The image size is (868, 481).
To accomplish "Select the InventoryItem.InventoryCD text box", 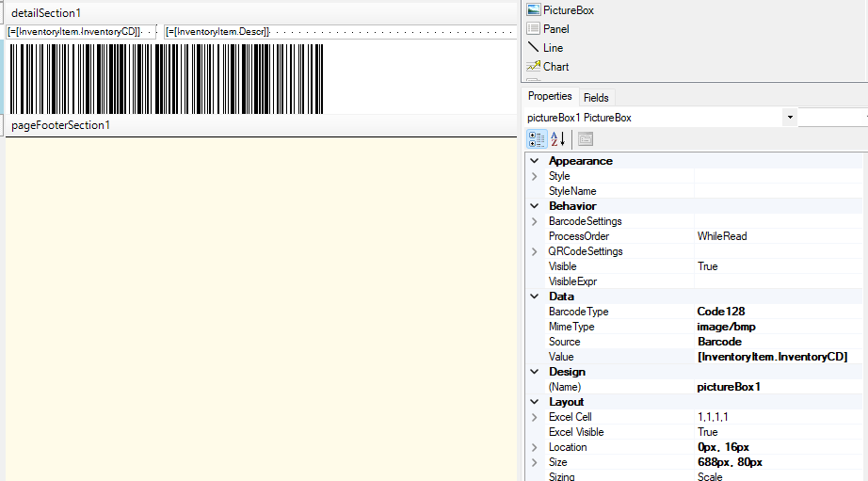I will (81, 32).
